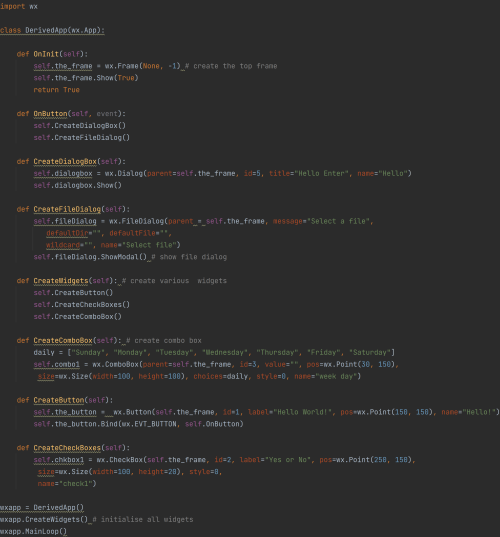Click the 'import wx' line
The width and height of the screenshot is (500, 537).
coord(19,7)
